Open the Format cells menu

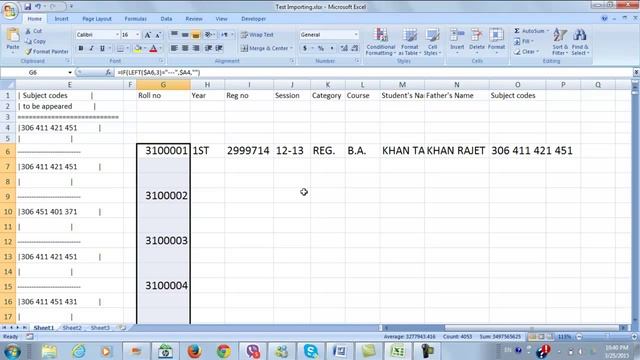coord(496,42)
